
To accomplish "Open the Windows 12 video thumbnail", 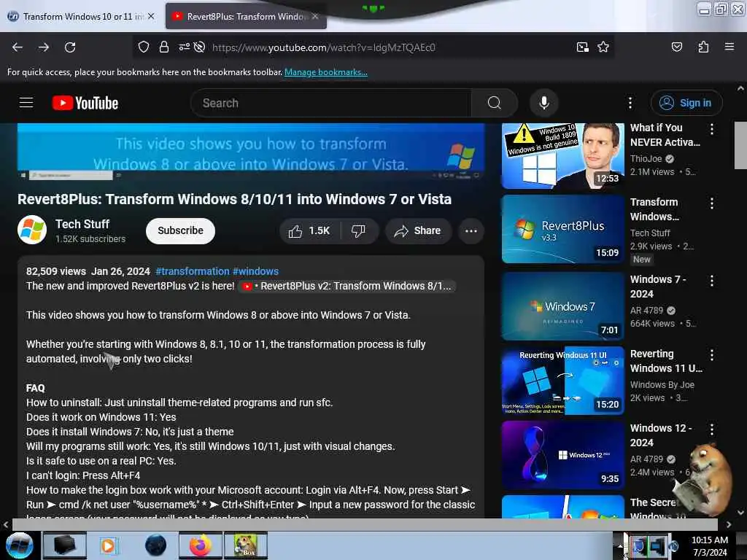I will pyautogui.click(x=562, y=455).
